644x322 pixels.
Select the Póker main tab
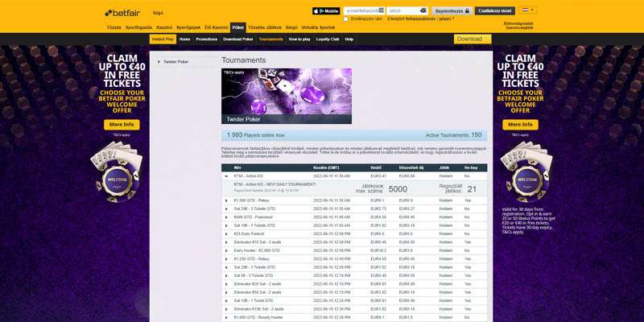(238, 27)
